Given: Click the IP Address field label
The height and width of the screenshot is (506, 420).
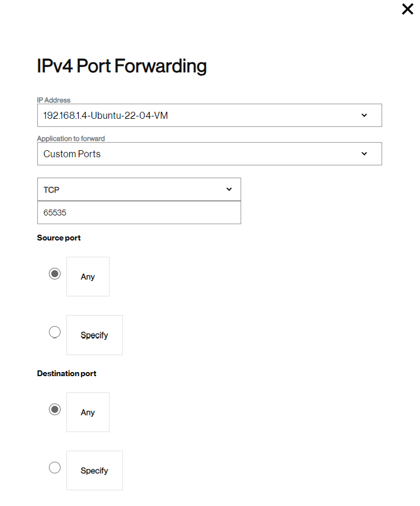Looking at the screenshot, I should 54,100.
